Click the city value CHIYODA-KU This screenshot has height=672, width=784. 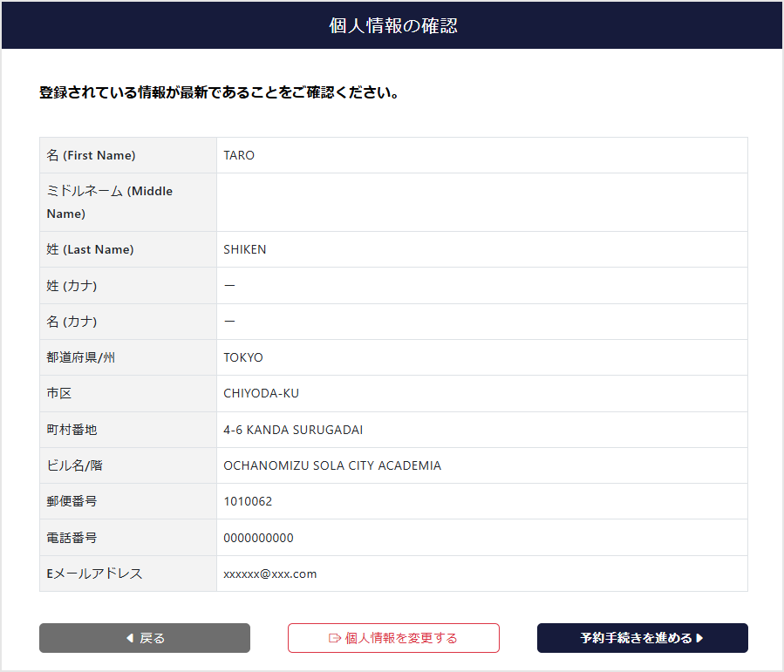tap(261, 393)
